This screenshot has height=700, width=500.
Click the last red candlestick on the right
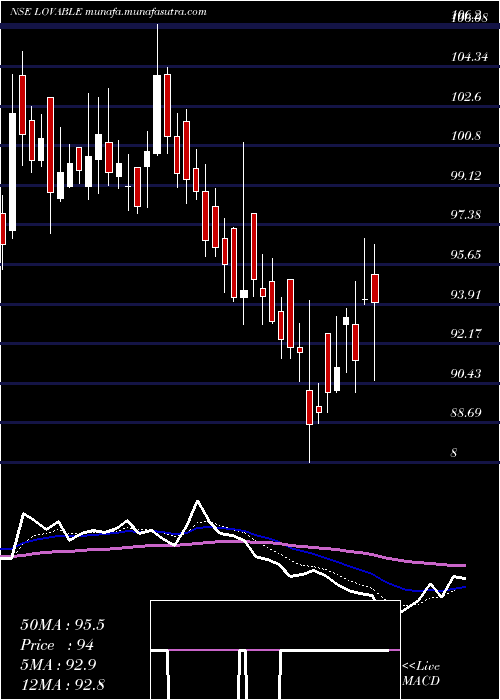pos(375,288)
